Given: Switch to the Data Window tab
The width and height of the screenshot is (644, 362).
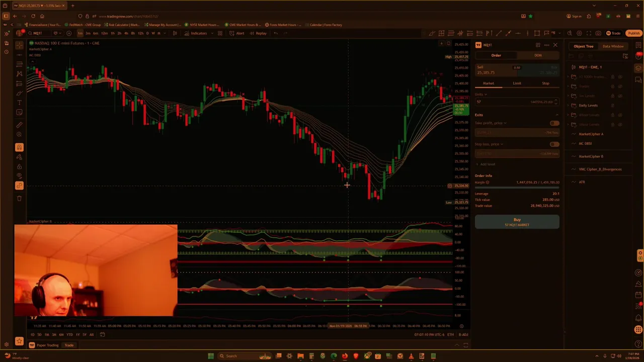Looking at the screenshot, I should coord(613,46).
